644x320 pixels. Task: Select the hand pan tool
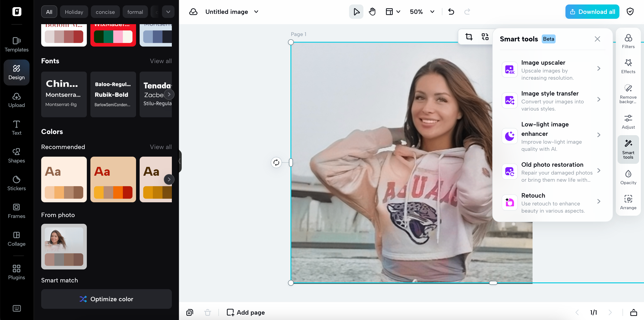[x=372, y=12]
